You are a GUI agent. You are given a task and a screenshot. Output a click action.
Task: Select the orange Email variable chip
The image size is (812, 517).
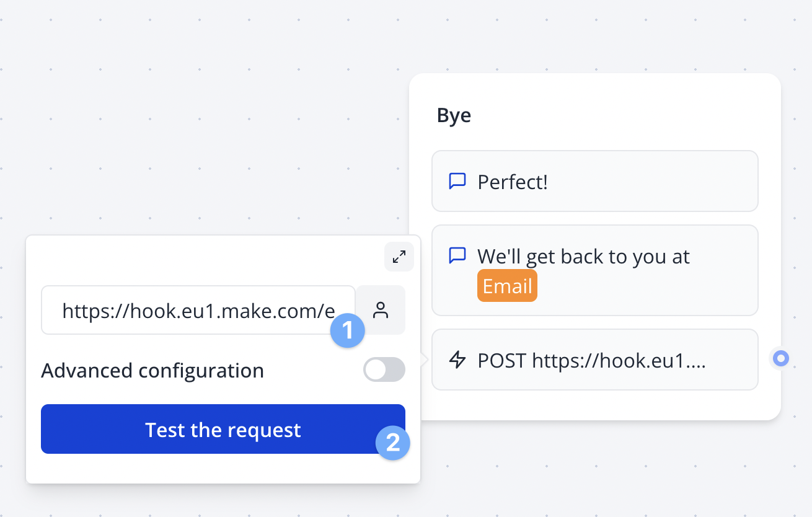coord(507,285)
